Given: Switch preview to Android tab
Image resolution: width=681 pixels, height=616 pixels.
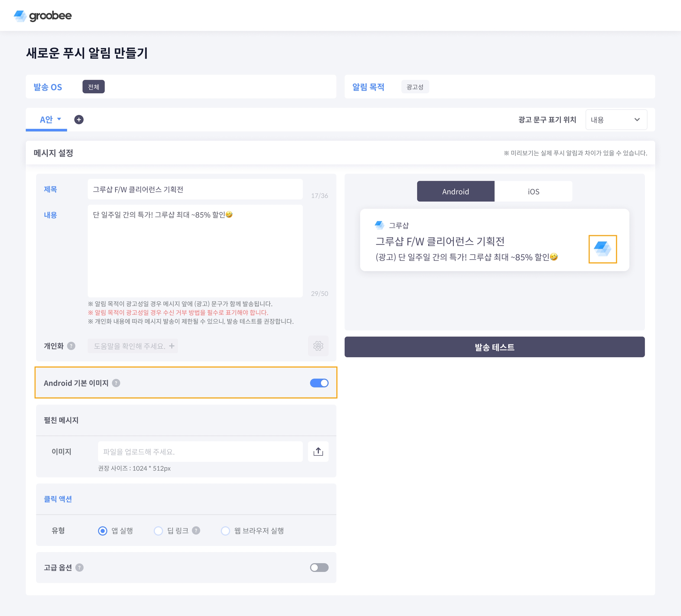Looking at the screenshot, I should tap(455, 191).
